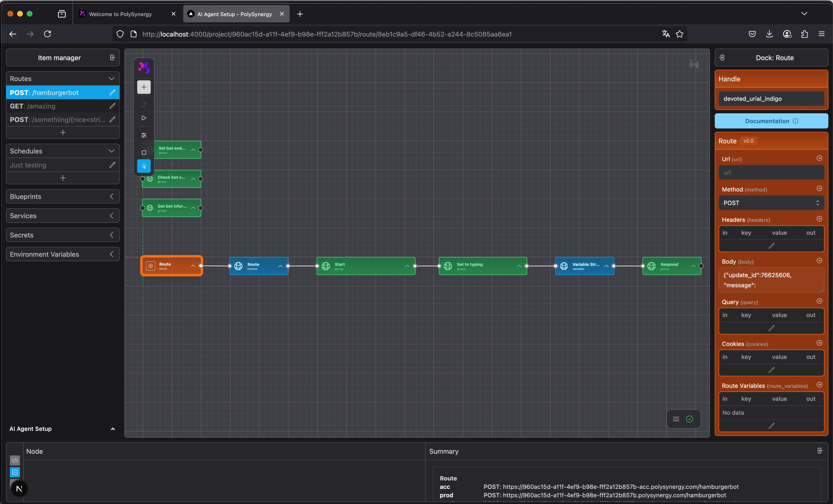Screen dimensions: 833x504
Task: Toggle the Headers output circle icon
Action: (819, 219)
